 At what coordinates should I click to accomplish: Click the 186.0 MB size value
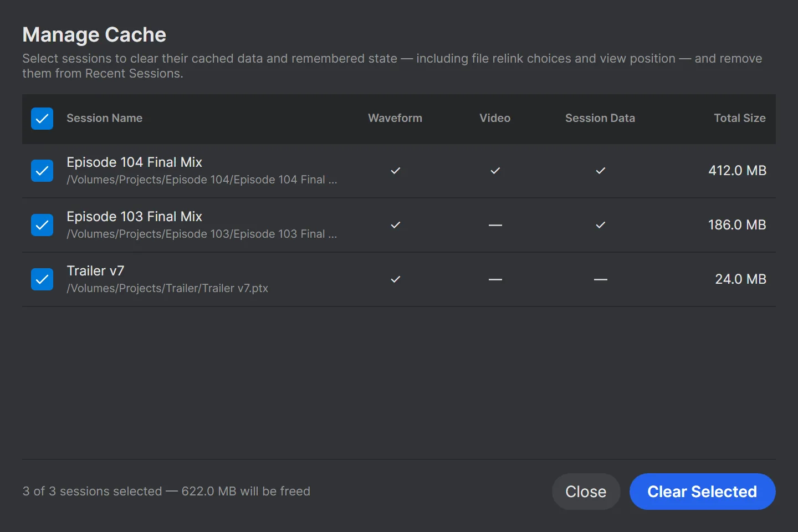pos(737,224)
